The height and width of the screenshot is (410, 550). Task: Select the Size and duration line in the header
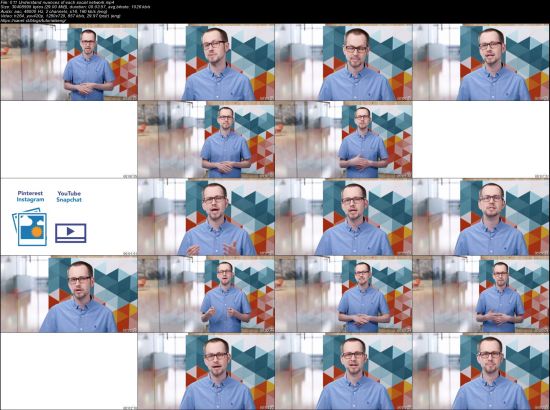(76, 7)
